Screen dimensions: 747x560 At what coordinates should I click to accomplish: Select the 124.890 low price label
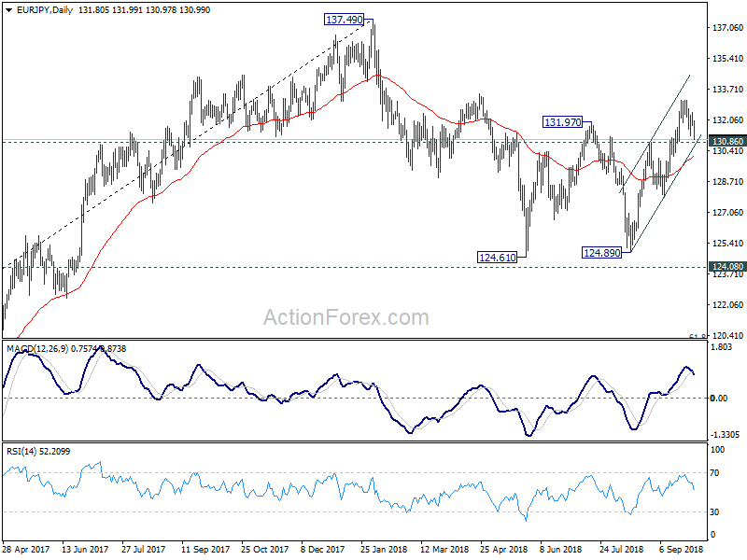coord(602,253)
